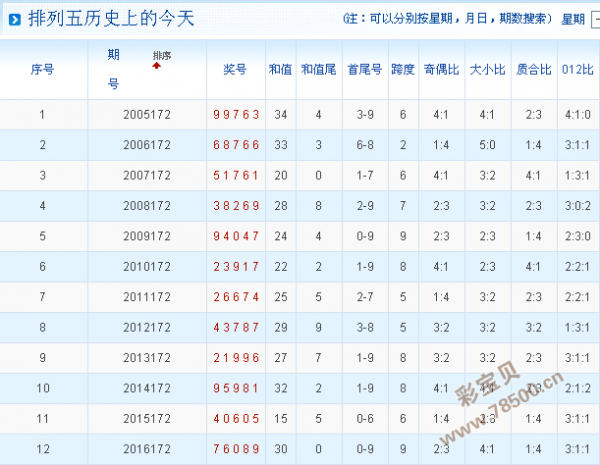Click first-last value 3-9 in row 2005172
The image size is (600, 465).
365,114
